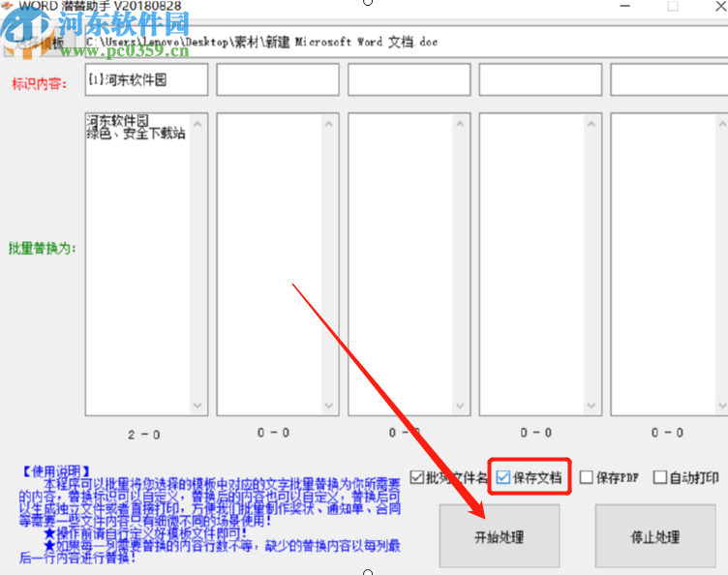Maximize the WORD 潜替助手 window
Image resolution: width=728 pixels, height=575 pixels.
(x=673, y=6)
